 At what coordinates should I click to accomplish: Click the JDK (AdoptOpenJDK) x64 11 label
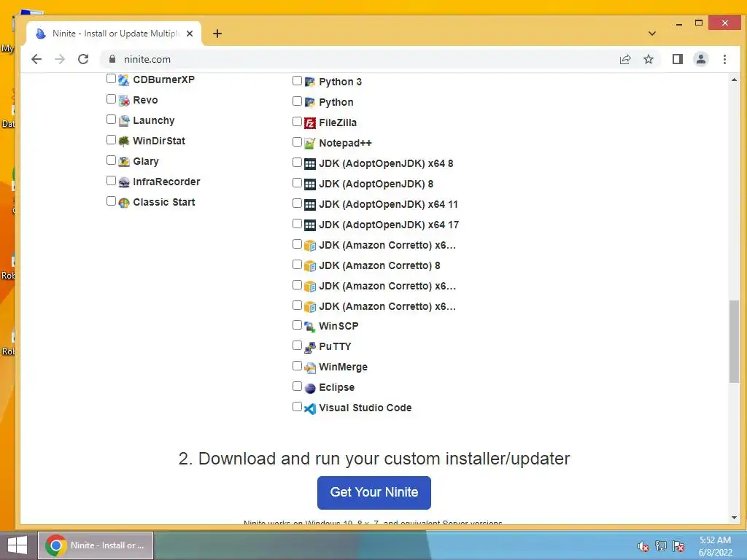point(388,204)
